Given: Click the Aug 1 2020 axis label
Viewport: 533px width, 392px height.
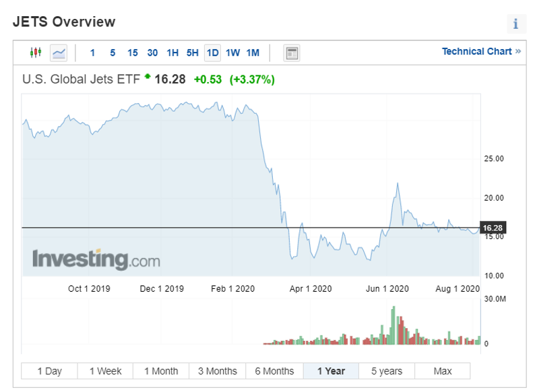Looking at the screenshot, I should (458, 289).
